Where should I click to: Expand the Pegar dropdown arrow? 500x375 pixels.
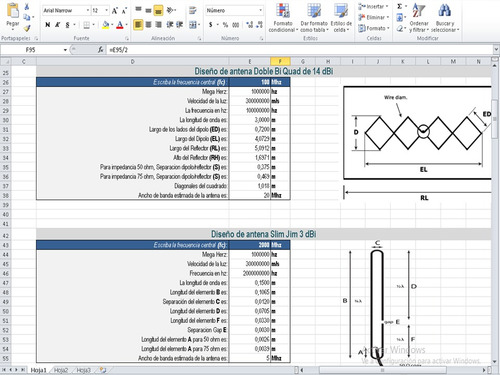tap(13, 29)
